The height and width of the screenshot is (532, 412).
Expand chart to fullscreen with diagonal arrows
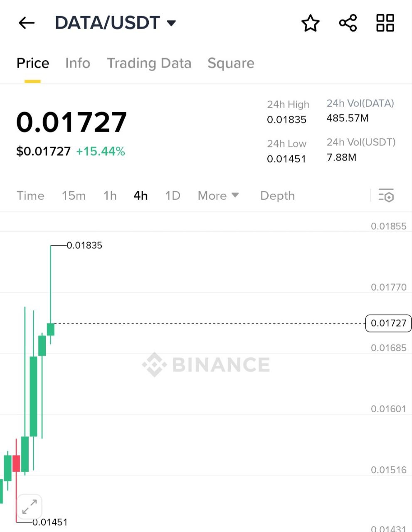(29, 507)
